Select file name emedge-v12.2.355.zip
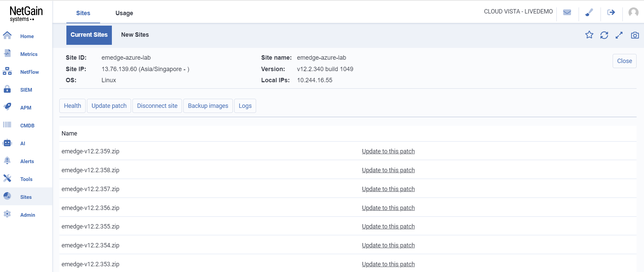Screen dimensions: 644x272 pos(90,226)
